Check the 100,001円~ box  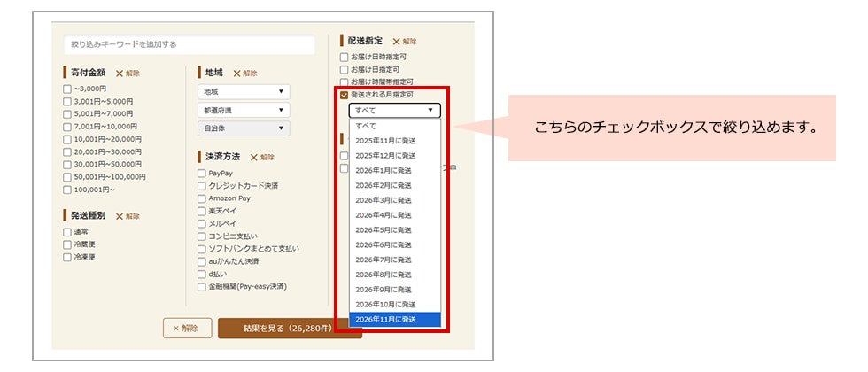(67, 190)
